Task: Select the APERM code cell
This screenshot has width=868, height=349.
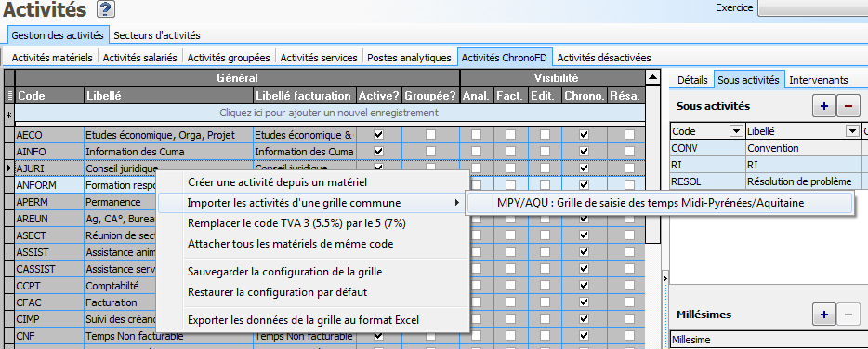Action: (49, 202)
